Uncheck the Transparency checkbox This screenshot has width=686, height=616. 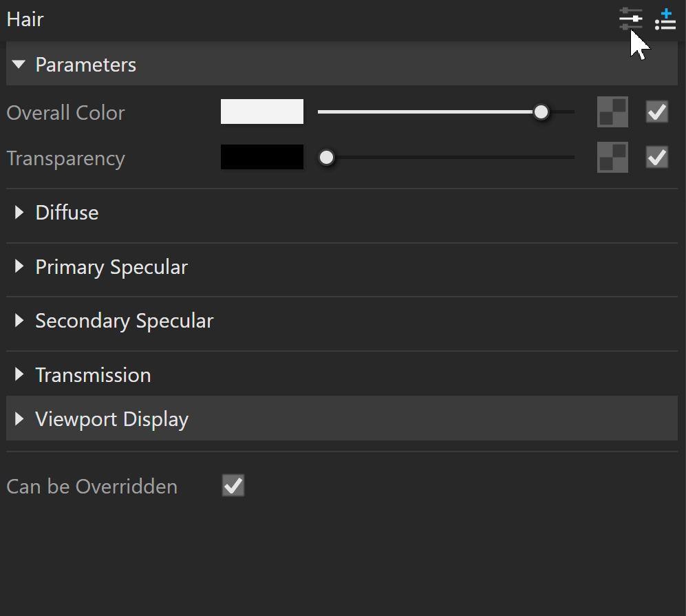657,158
